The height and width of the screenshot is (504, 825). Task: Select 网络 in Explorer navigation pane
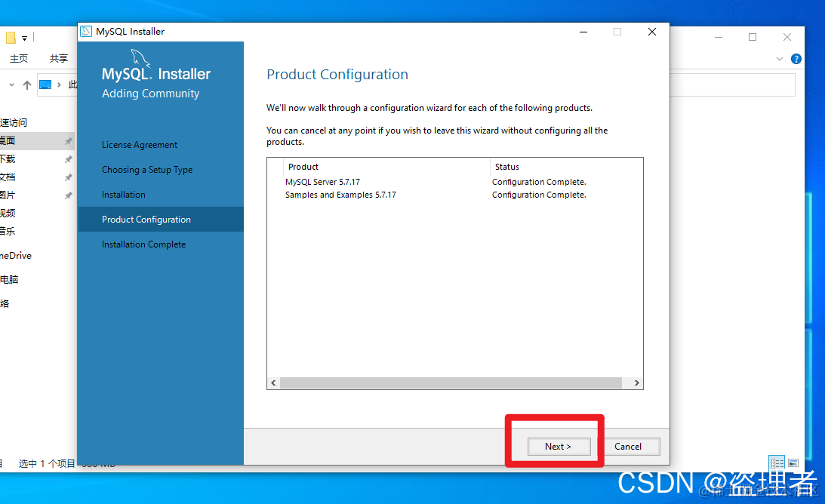tap(5, 303)
